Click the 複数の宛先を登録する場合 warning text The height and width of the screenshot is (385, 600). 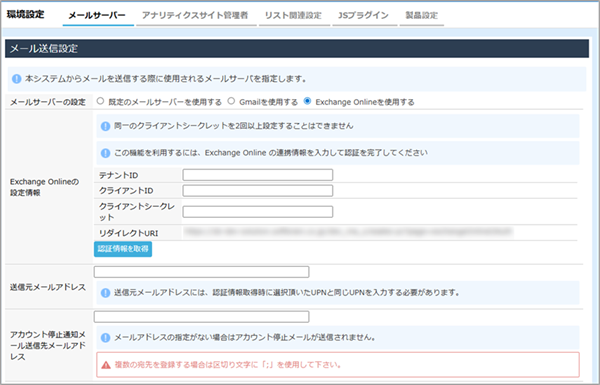click(x=228, y=365)
